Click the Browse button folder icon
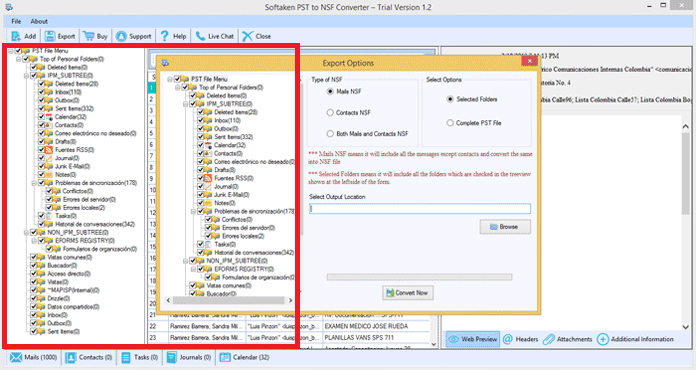696x370 pixels. click(494, 227)
